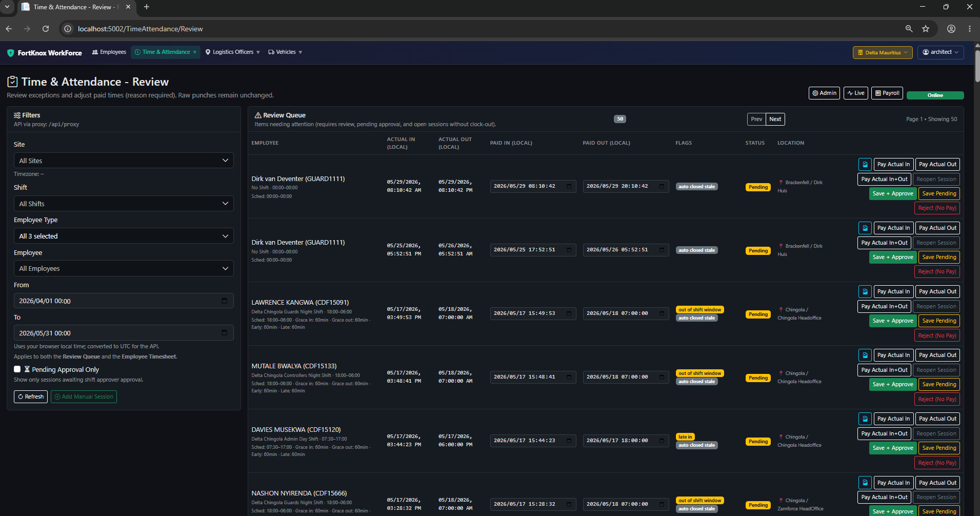Go to Prev page of review queue

click(756, 119)
